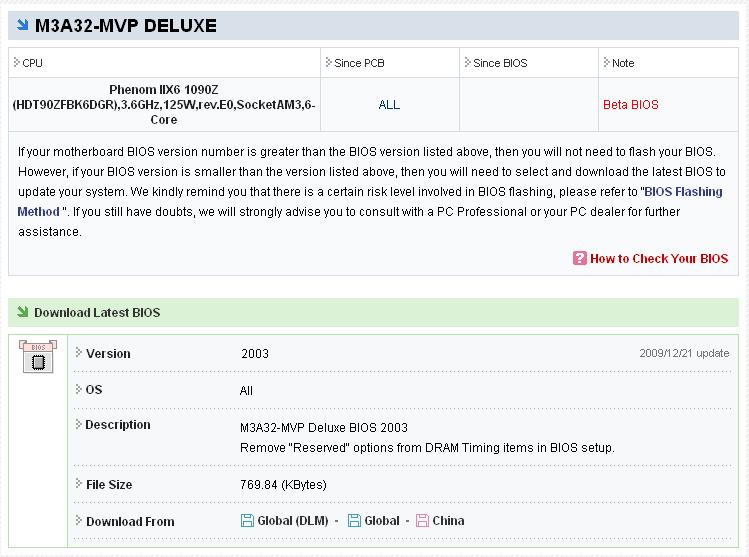Click the Description row label
Image resolution: width=749 pixels, height=557 pixels.
pyautogui.click(x=118, y=425)
